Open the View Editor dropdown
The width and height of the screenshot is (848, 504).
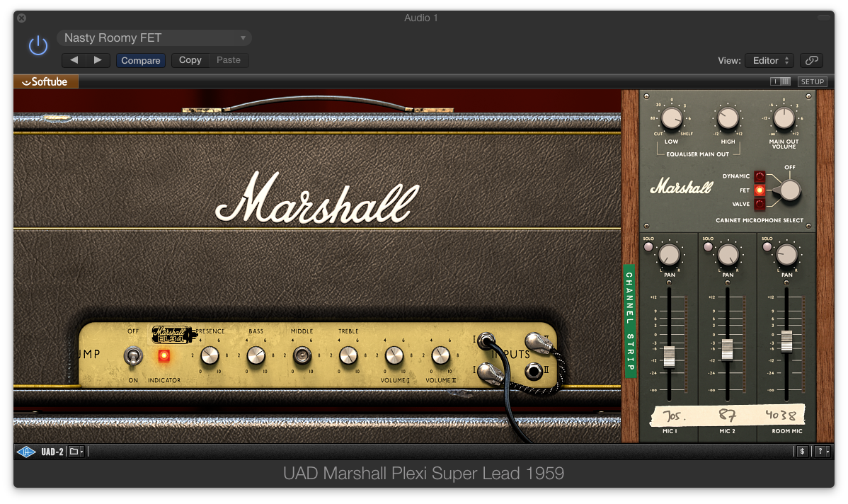(x=768, y=60)
